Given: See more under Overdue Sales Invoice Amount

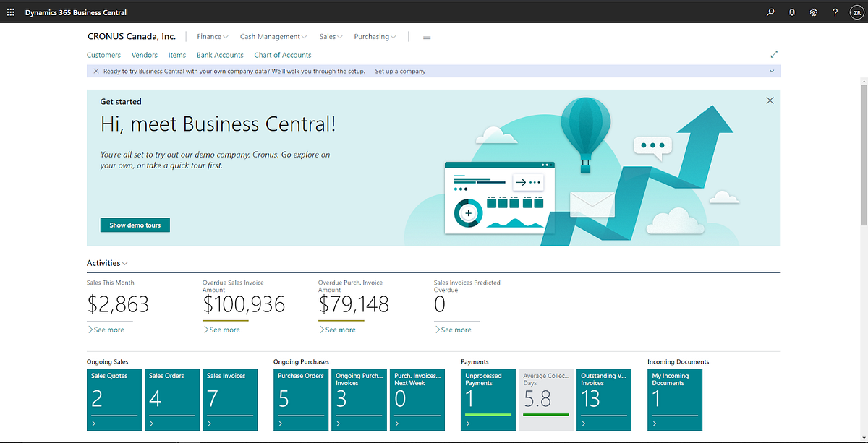Looking at the screenshot, I should (223, 330).
